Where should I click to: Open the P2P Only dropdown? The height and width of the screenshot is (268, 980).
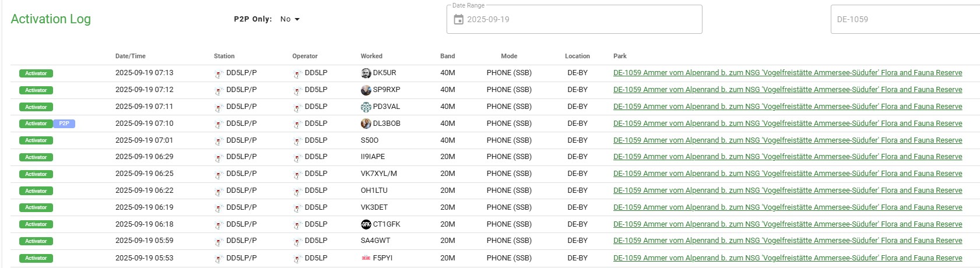(290, 19)
